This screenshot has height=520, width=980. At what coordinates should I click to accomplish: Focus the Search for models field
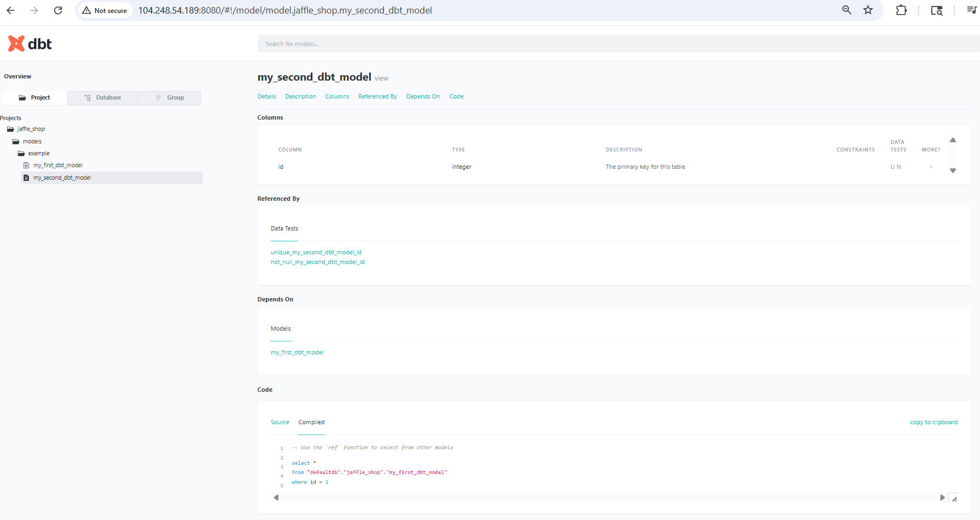(618, 44)
